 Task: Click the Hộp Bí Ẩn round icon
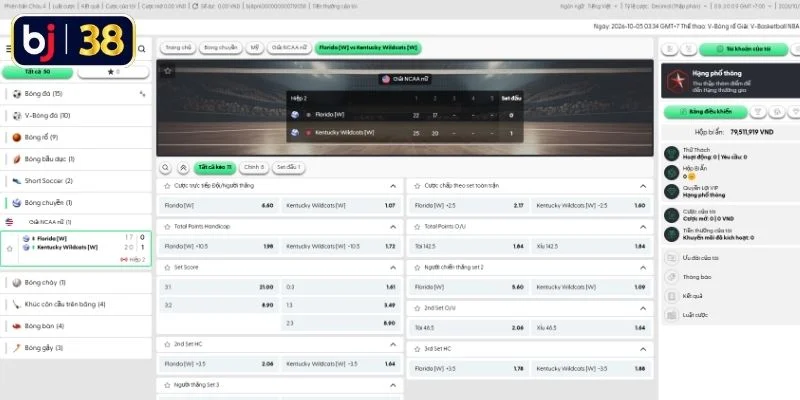671,172
